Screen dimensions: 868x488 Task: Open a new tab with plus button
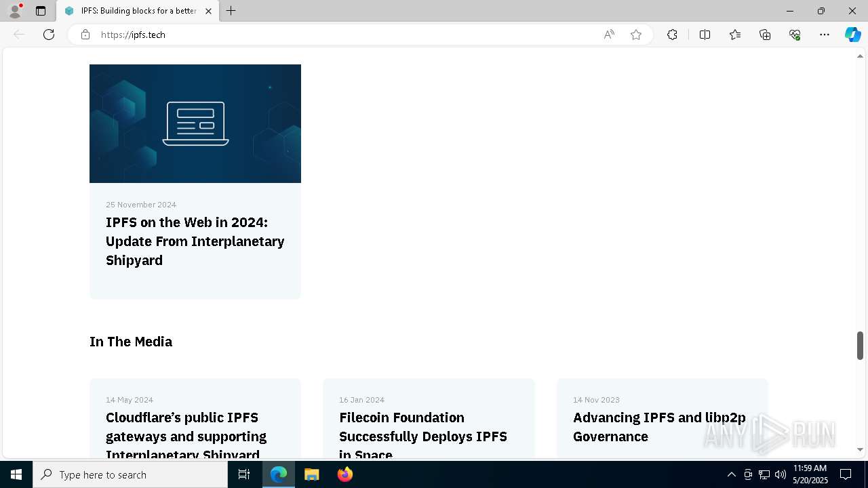[x=231, y=11]
